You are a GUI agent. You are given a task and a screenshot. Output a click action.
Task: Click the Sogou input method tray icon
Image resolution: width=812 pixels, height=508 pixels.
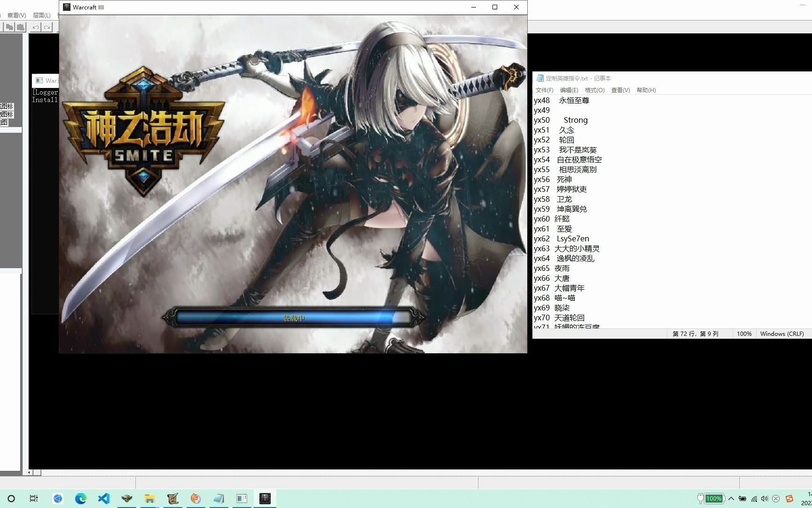[x=789, y=499]
